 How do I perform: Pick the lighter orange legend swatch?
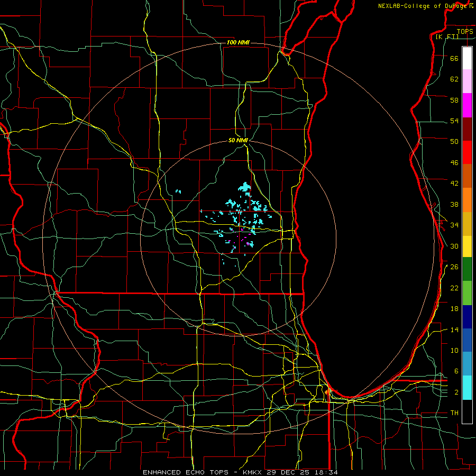[x=467, y=200]
